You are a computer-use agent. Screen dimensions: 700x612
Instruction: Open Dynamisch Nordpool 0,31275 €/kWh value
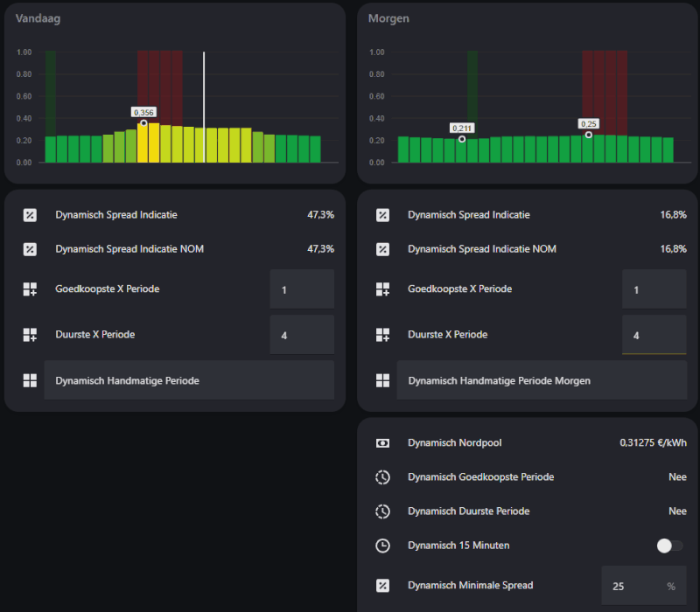(x=653, y=442)
